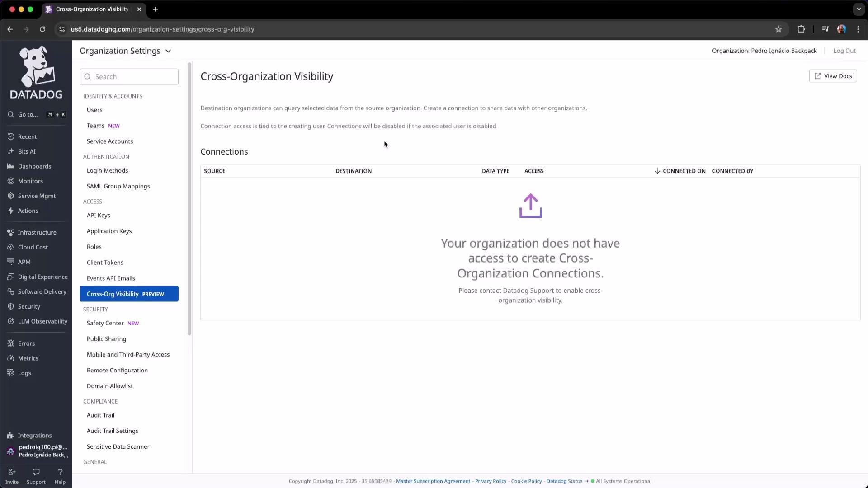The width and height of the screenshot is (868, 488).
Task: Expand Organization Settings dropdown chevron
Action: click(x=168, y=51)
